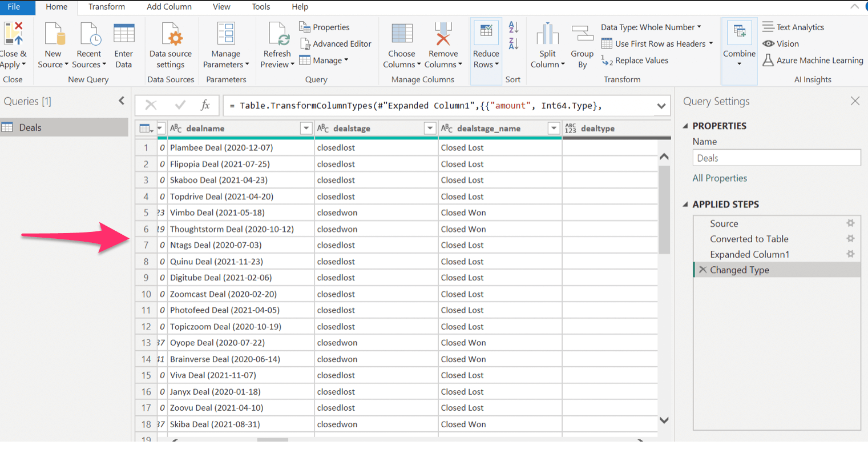Open Expanded Column1 step gear
868x461 pixels.
[850, 254]
